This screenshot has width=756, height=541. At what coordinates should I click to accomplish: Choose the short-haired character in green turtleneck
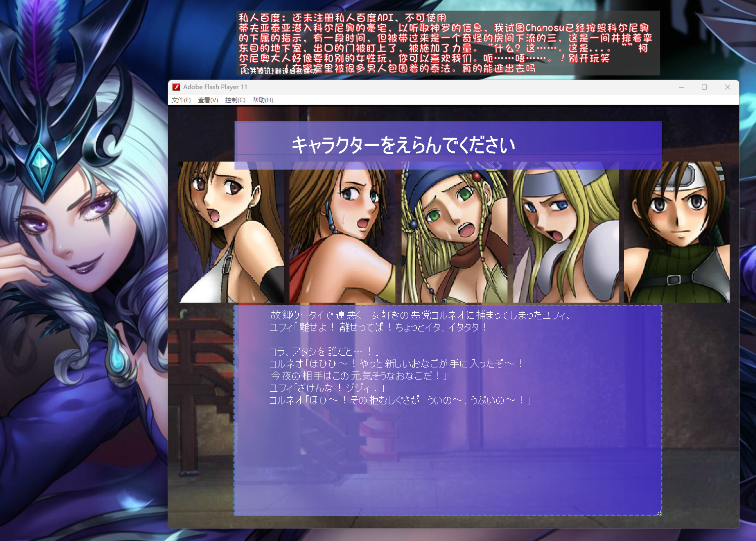point(677,233)
